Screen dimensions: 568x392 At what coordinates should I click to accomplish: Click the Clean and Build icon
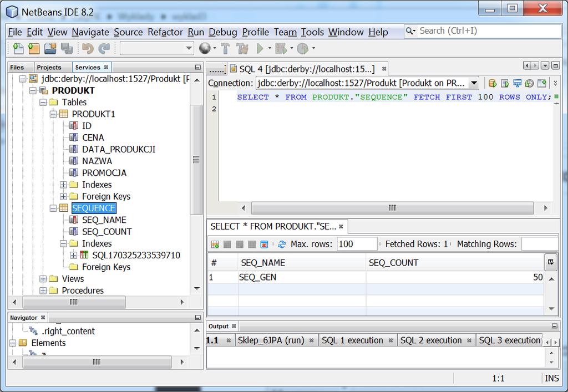(242, 48)
